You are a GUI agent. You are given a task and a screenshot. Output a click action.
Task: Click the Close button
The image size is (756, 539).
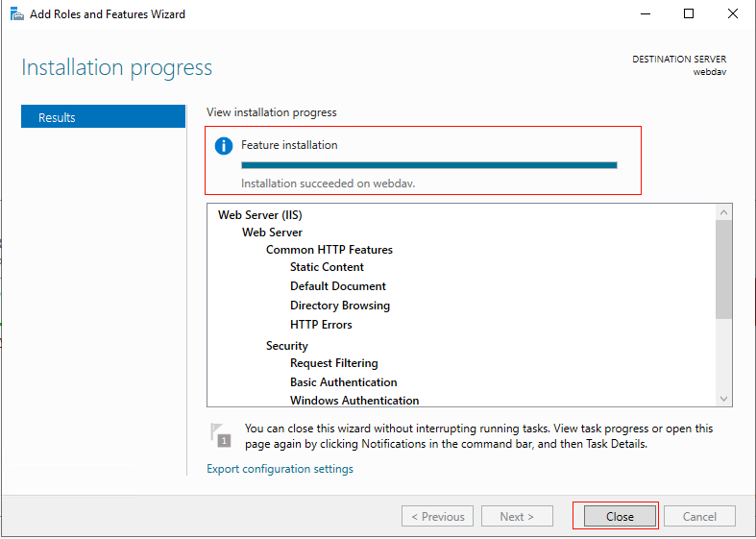click(620, 516)
